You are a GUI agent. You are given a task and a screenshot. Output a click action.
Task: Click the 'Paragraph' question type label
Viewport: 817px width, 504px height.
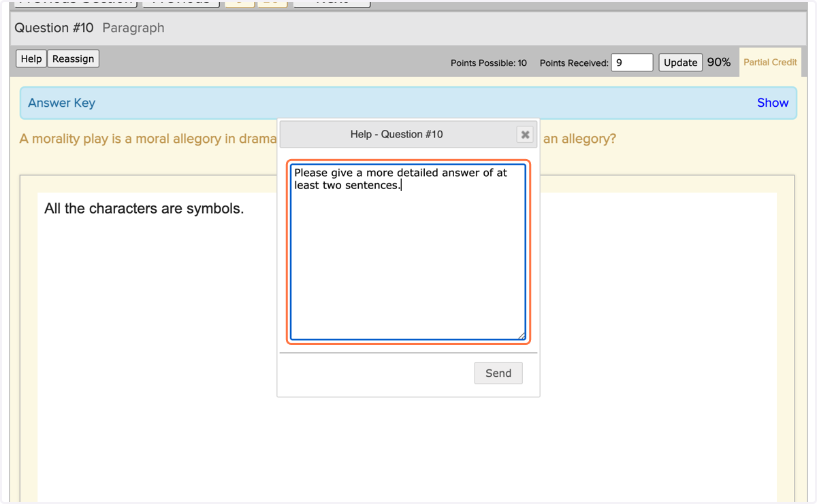tap(133, 28)
